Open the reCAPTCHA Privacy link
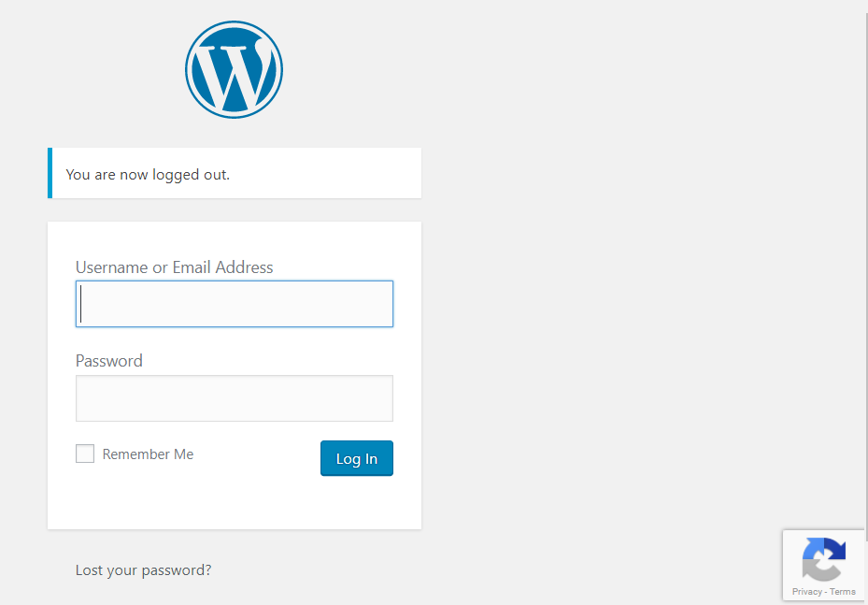 tap(807, 591)
